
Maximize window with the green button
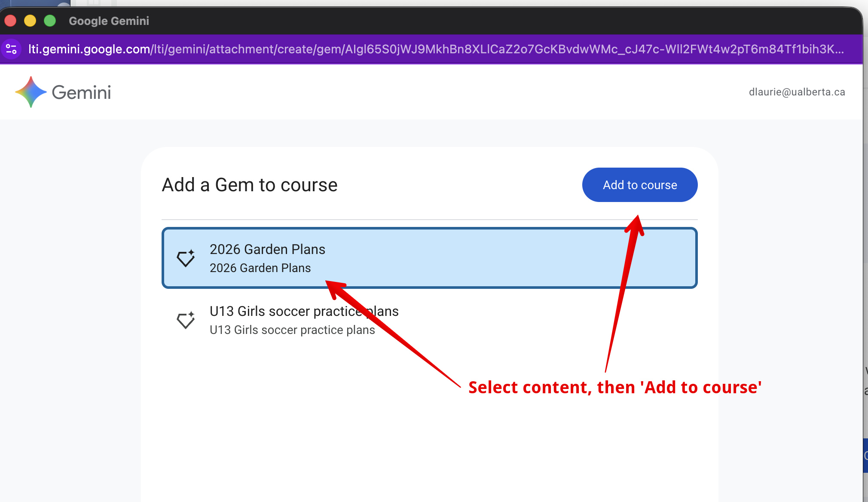point(50,21)
